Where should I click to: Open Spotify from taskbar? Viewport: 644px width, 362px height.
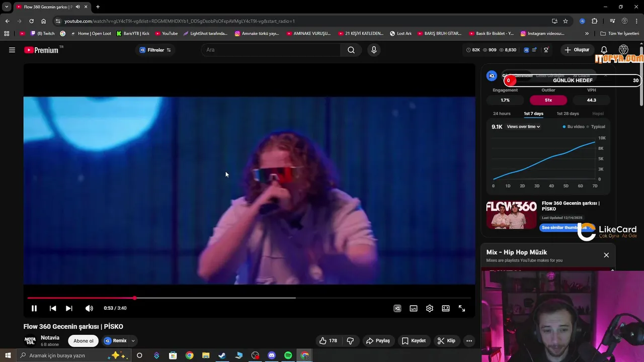pos(288,355)
